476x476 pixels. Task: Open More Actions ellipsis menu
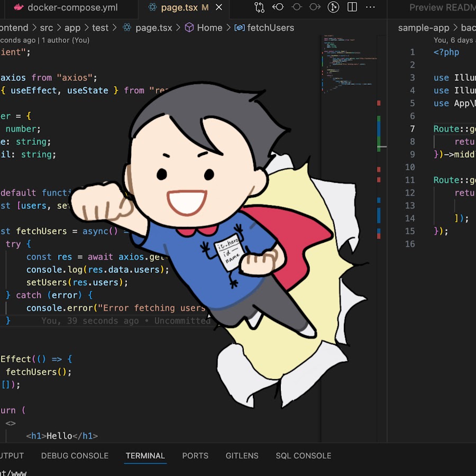371,8
